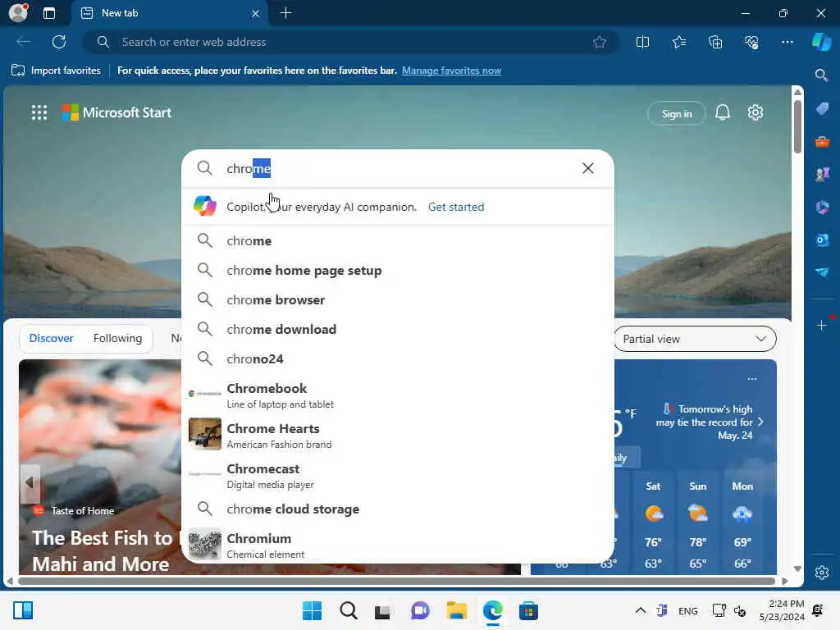Open Manage favorites now link
This screenshot has width=840, height=630.
tap(451, 71)
